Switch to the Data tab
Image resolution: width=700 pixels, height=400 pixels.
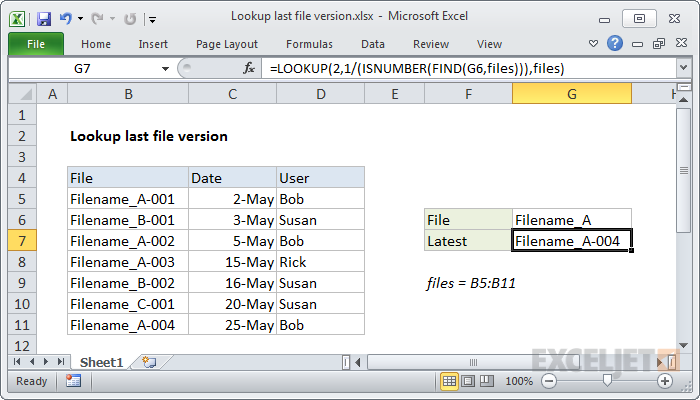pyautogui.click(x=373, y=44)
